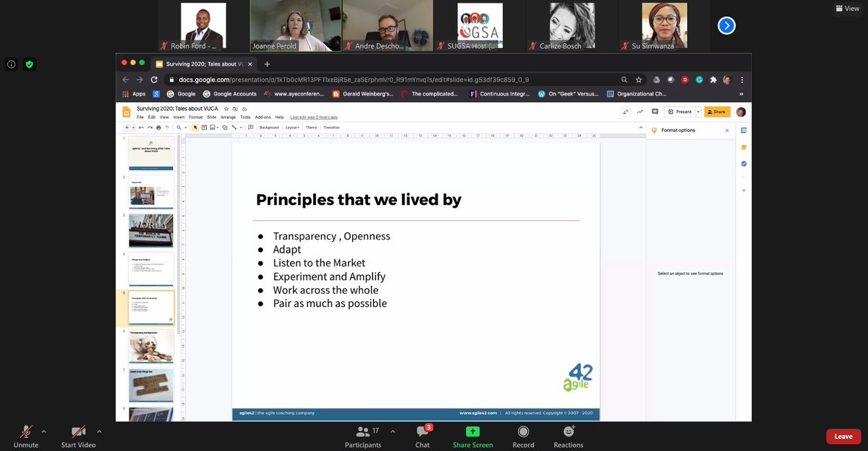Screen dimensions: 868x451
Task: Select the Principles slide thumbnail
Action: 150,306
